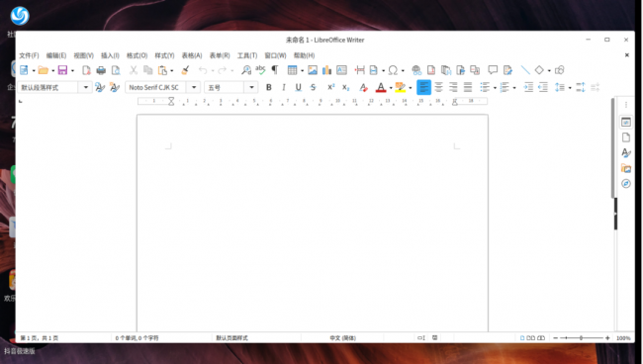Open sidebar Navigator compass icon
The height and width of the screenshot is (364, 643).
click(626, 183)
